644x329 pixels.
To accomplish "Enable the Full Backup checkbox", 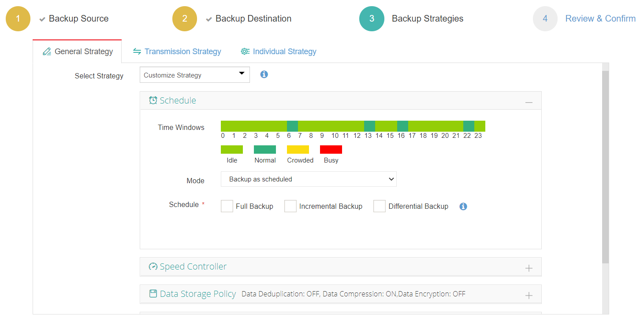I will pyautogui.click(x=227, y=206).
